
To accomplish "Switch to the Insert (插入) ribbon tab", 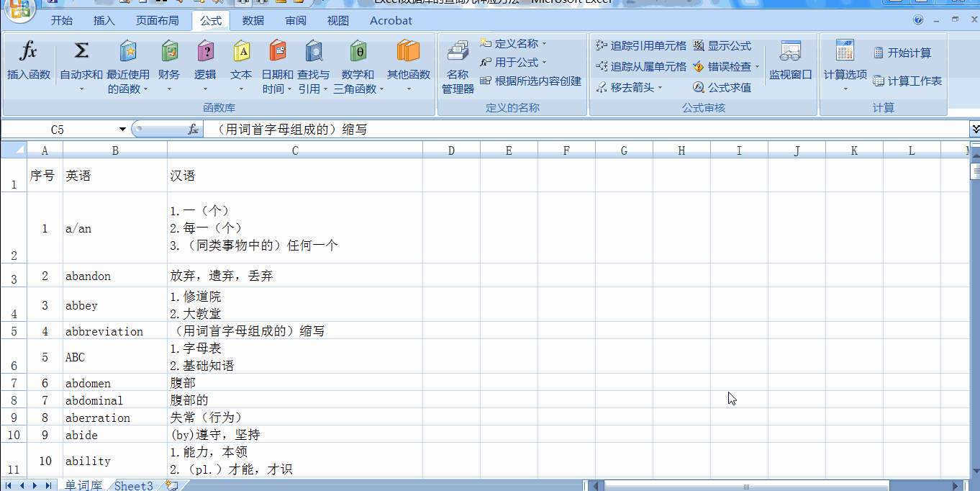I will pos(104,20).
